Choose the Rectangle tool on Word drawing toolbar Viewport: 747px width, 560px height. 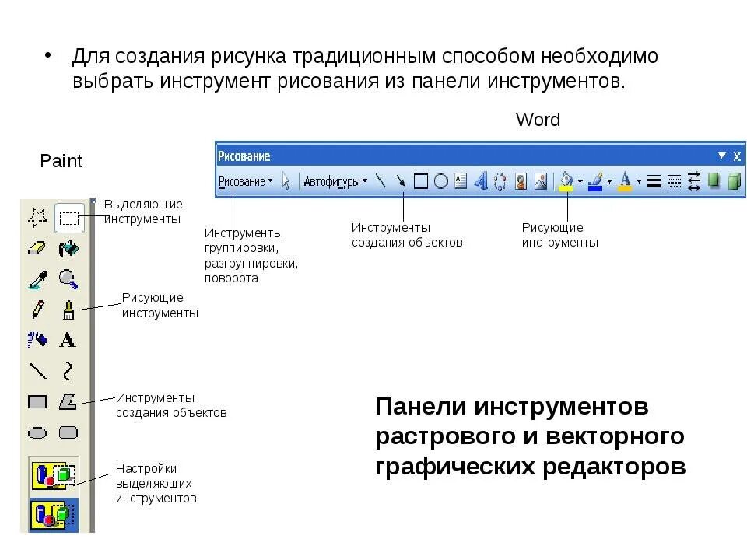click(421, 181)
